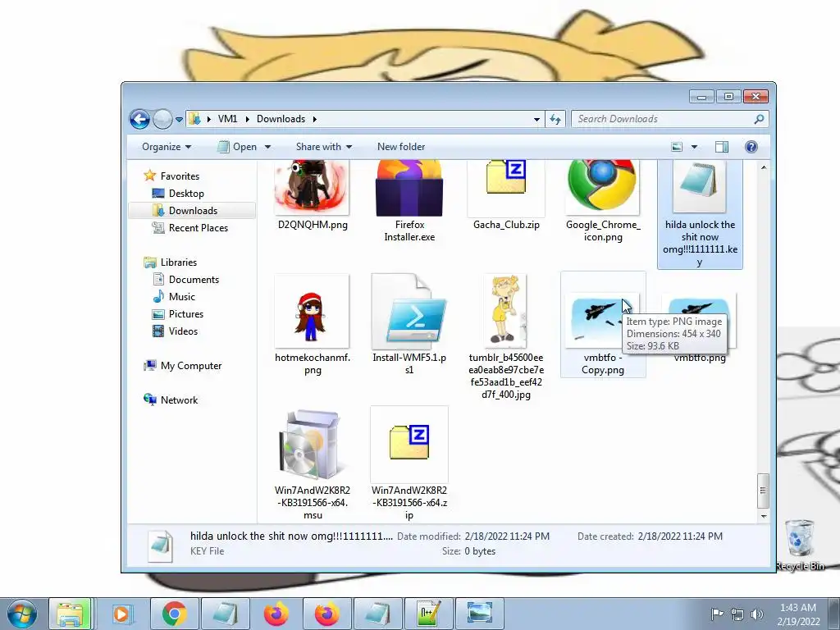Click the Open toolbar button
Image resolution: width=840 pixels, height=630 pixels.
[x=237, y=147]
